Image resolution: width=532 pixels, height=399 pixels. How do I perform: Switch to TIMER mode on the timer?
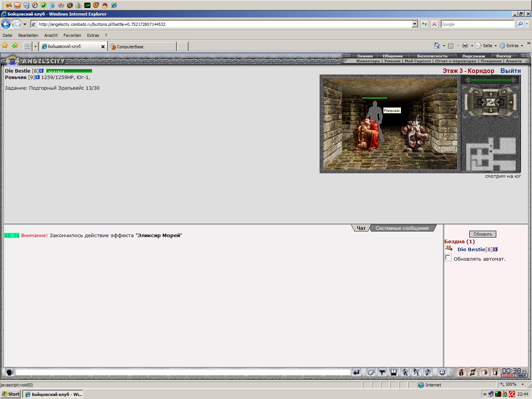click(x=521, y=375)
